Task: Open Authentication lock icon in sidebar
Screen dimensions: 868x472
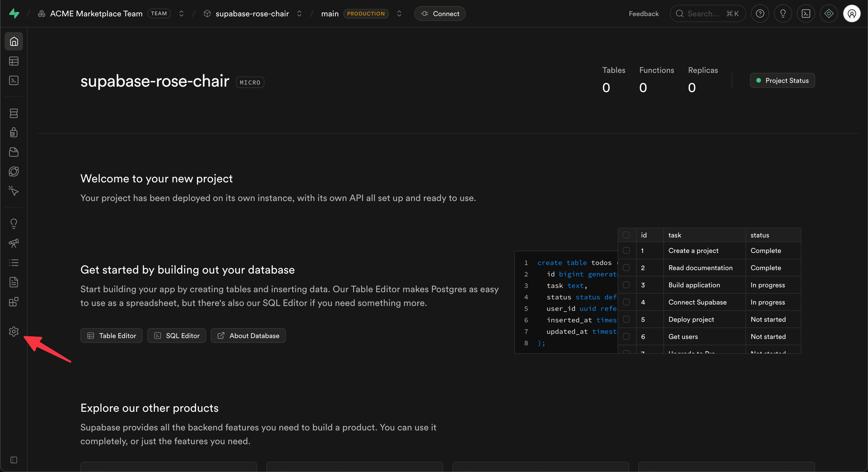Action: (x=14, y=132)
